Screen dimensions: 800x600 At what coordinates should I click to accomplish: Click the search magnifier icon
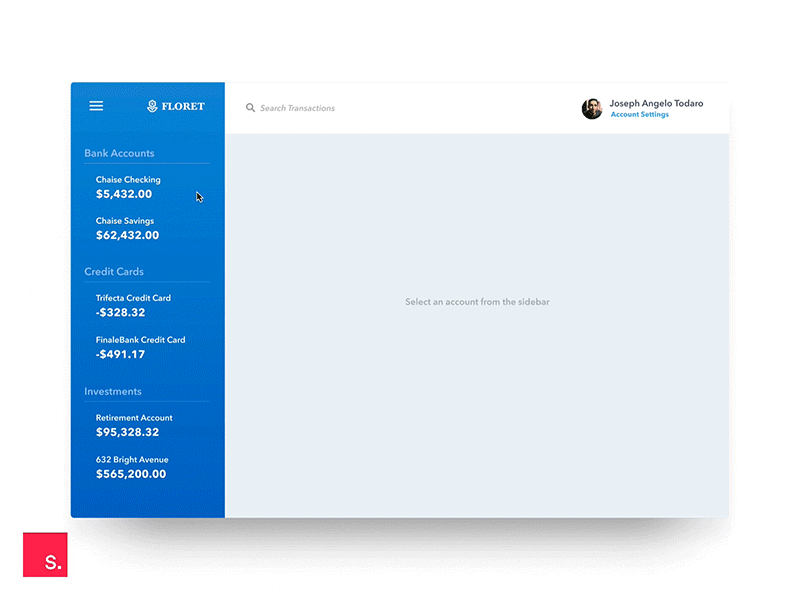coord(250,107)
